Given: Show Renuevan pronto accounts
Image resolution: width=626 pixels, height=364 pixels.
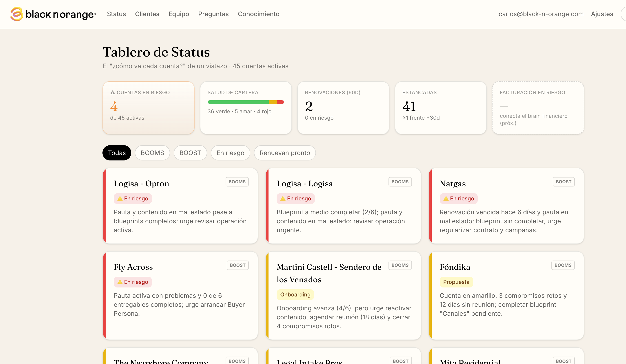Looking at the screenshot, I should (x=285, y=153).
